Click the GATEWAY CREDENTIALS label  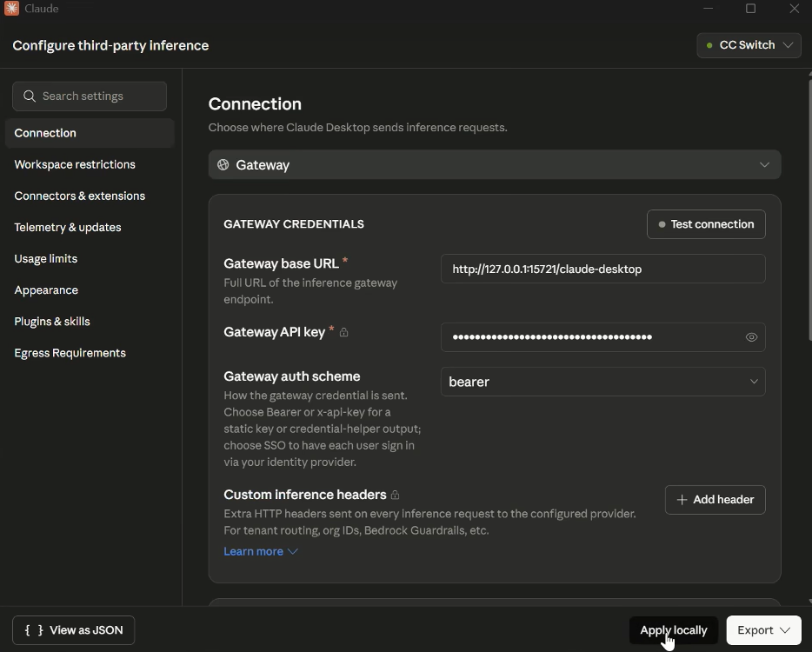pyautogui.click(x=294, y=224)
